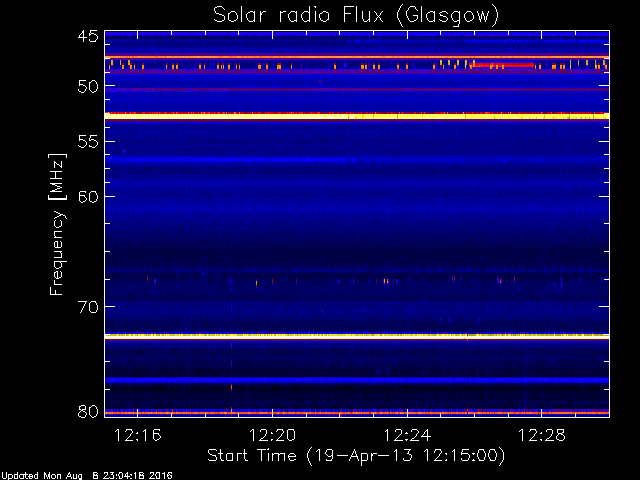Click the '60' frequency tick label
The width and height of the screenshot is (640, 480).
click(88, 197)
